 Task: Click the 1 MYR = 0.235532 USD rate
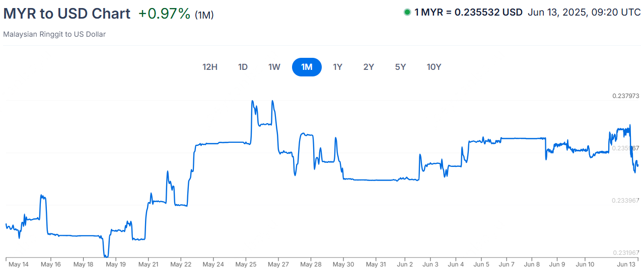[468, 13]
